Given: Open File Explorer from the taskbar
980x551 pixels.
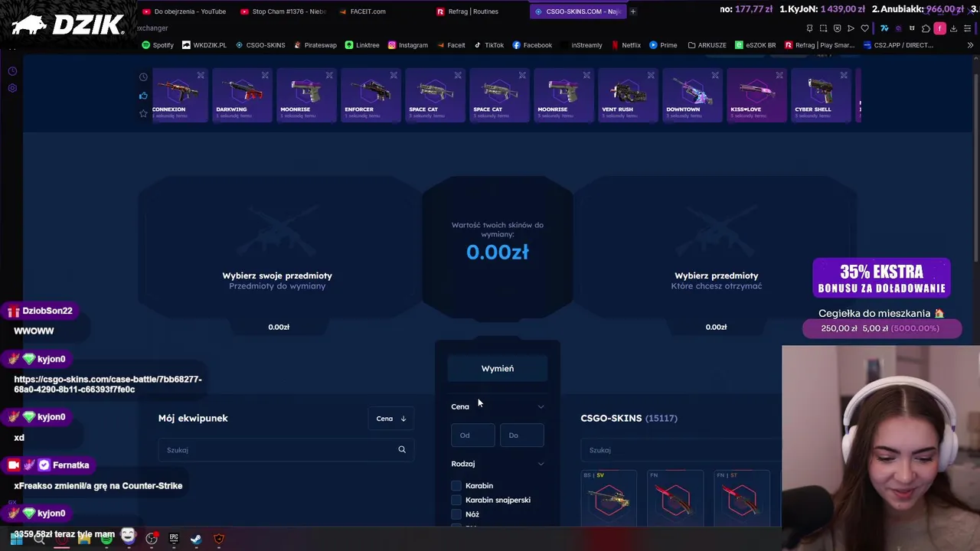Looking at the screenshot, I should 84,539.
